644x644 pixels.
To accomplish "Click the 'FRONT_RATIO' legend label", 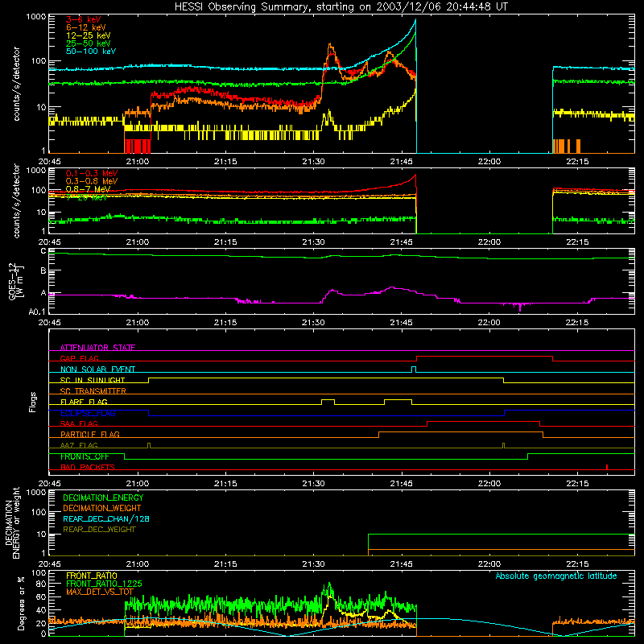I will [92, 576].
